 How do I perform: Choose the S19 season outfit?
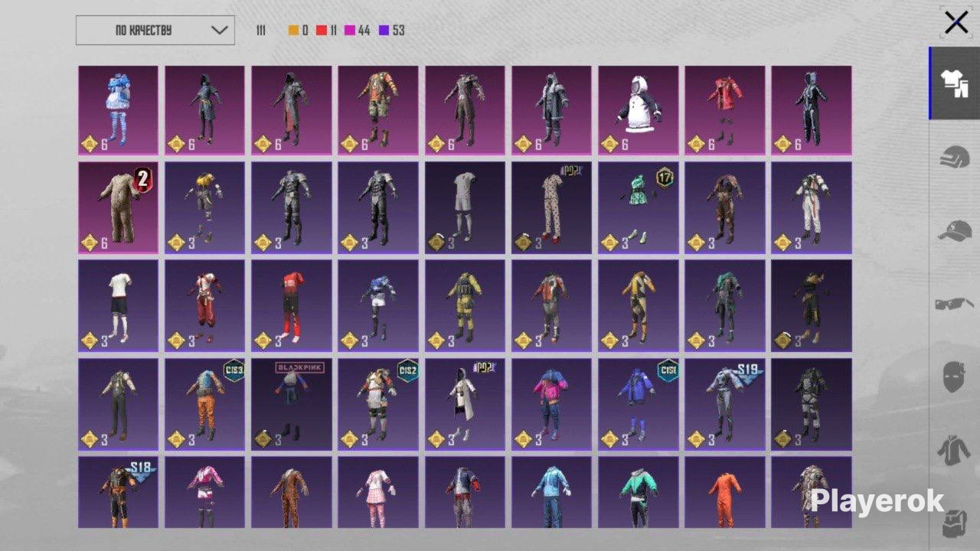click(x=725, y=403)
